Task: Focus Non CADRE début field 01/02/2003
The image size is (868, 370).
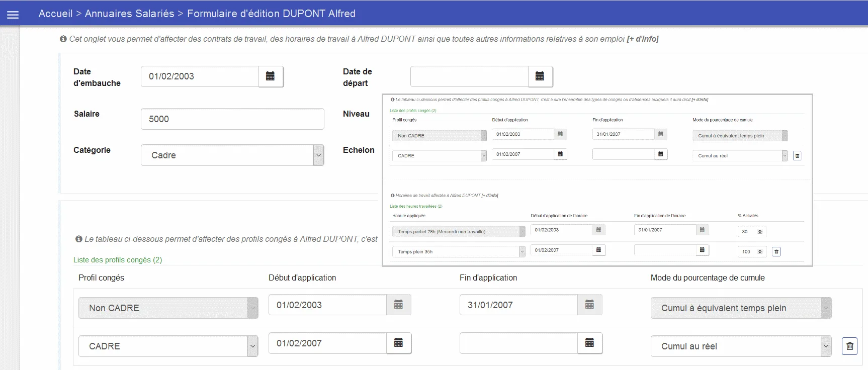Action: pyautogui.click(x=328, y=305)
